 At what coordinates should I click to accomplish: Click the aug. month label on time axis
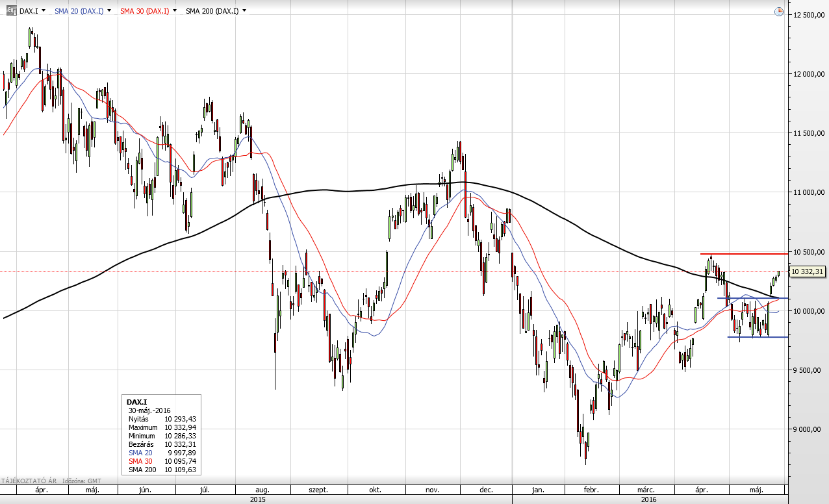(x=262, y=490)
